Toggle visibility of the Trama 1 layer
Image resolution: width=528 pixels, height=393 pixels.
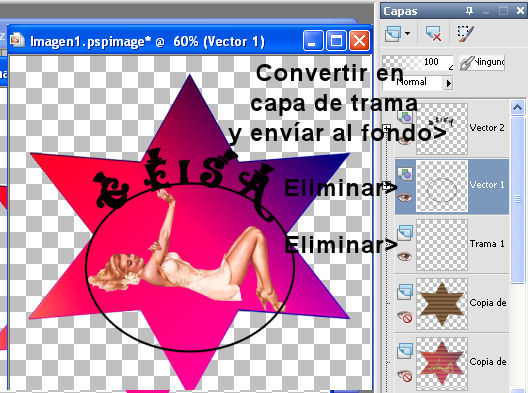click(404, 257)
